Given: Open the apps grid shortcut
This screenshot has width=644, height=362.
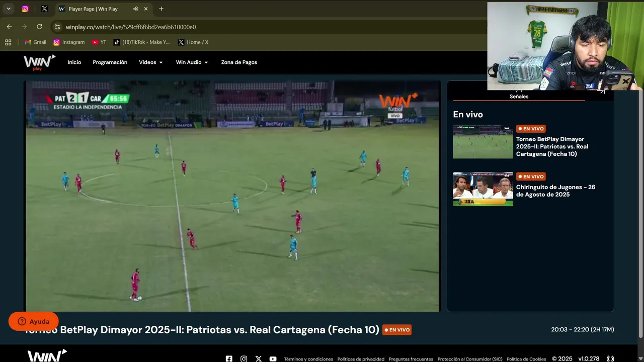Looking at the screenshot, I should [x=8, y=42].
